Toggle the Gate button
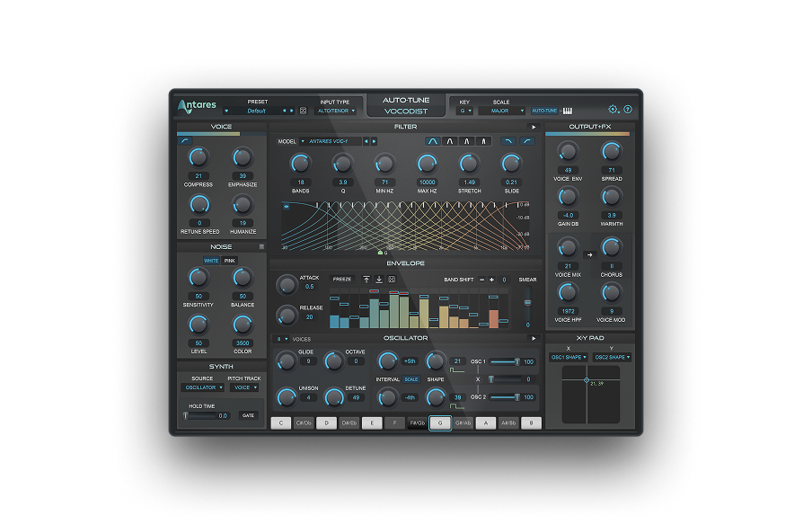812x525 pixels. coord(249,415)
